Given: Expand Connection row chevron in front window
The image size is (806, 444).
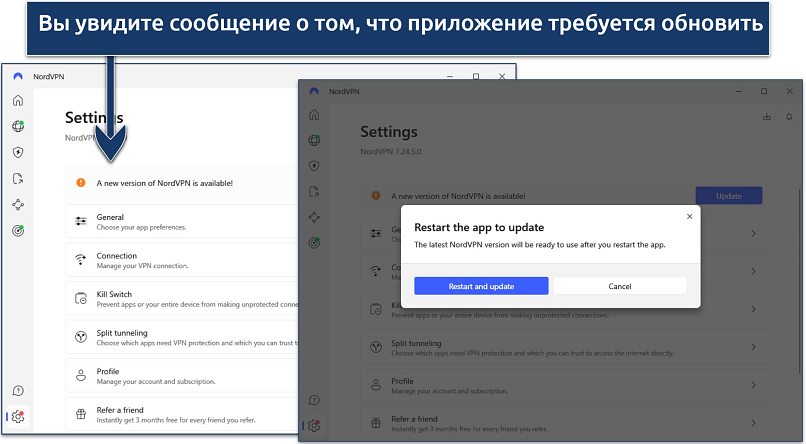Looking at the screenshot, I should click(x=753, y=271).
